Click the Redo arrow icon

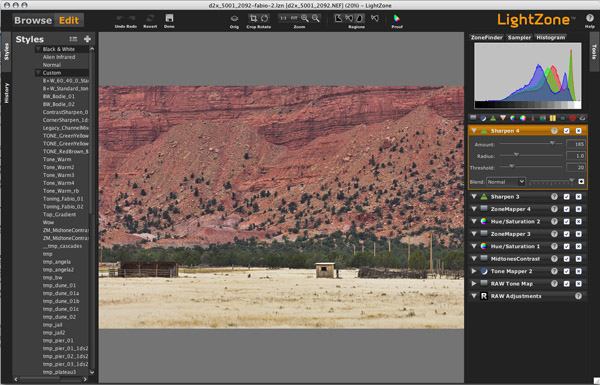pos(132,18)
